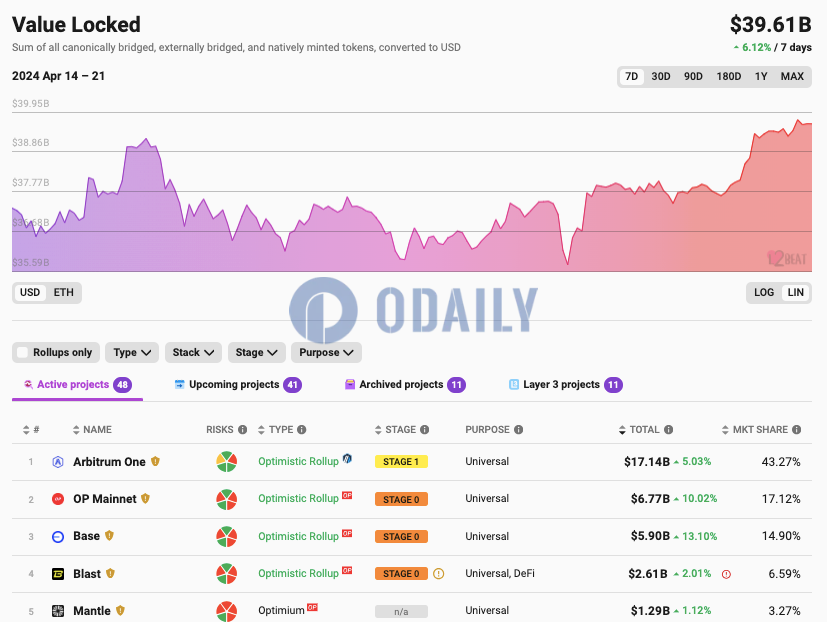This screenshot has height=622, width=827.
Task: Switch chart currency to USD
Action: click(x=30, y=292)
